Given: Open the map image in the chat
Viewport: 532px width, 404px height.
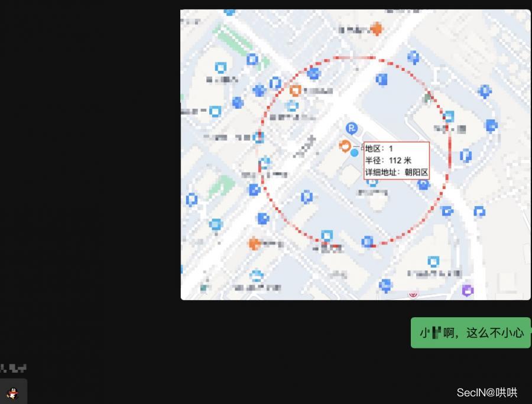Looking at the screenshot, I should point(355,155).
